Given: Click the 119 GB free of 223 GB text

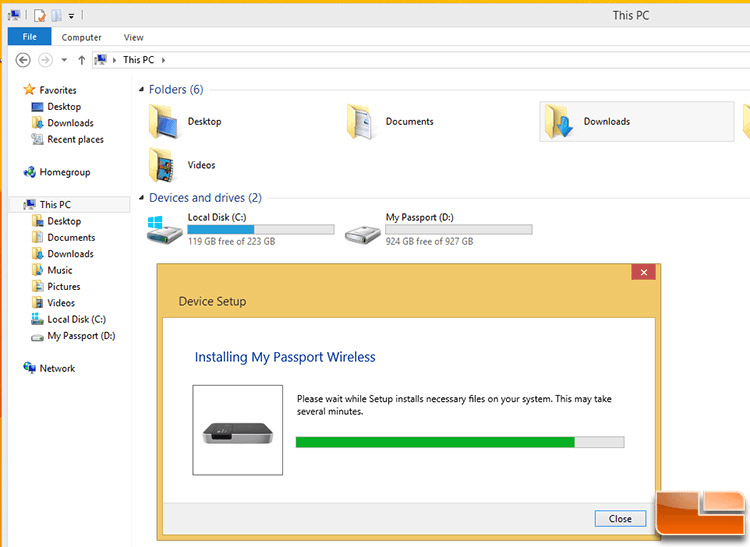Looking at the screenshot, I should pyautogui.click(x=232, y=241).
